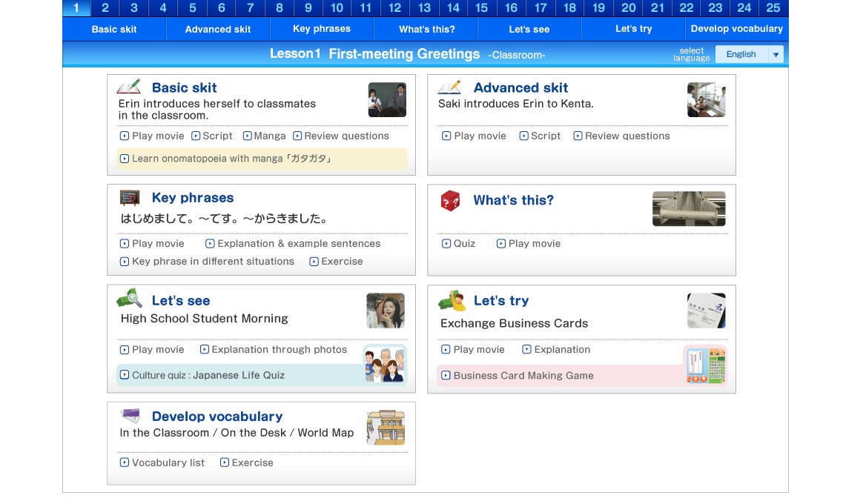Open Culture quiz: Japanese Life Quiz

click(x=202, y=375)
